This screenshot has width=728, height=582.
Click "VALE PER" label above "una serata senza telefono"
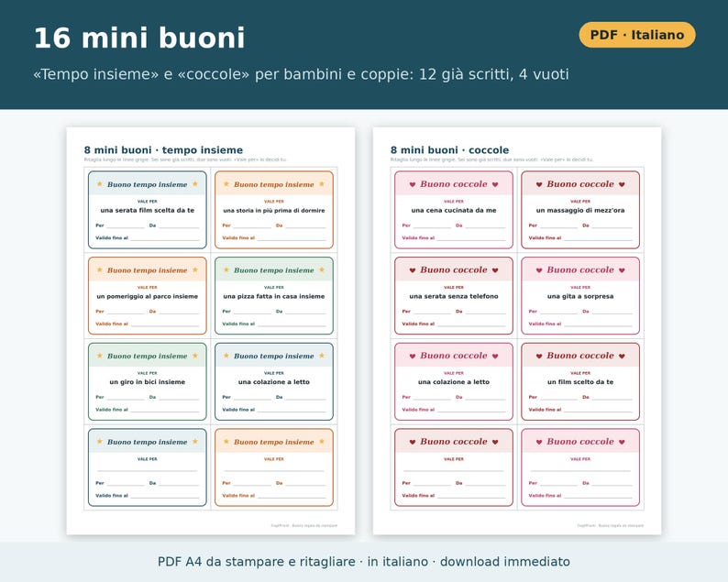point(454,287)
